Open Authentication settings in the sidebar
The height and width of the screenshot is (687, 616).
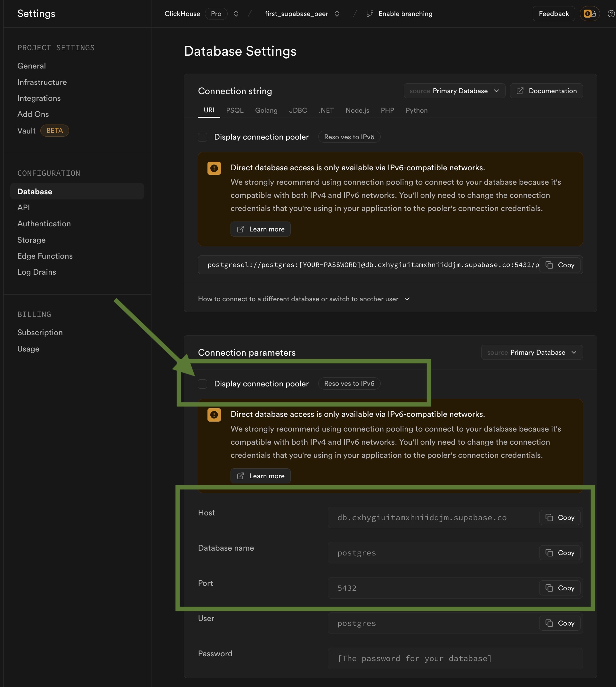44,223
